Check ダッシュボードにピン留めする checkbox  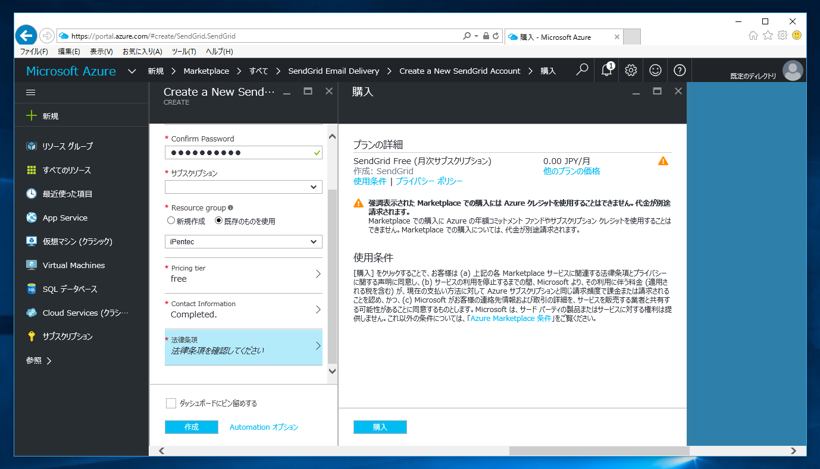pos(170,403)
